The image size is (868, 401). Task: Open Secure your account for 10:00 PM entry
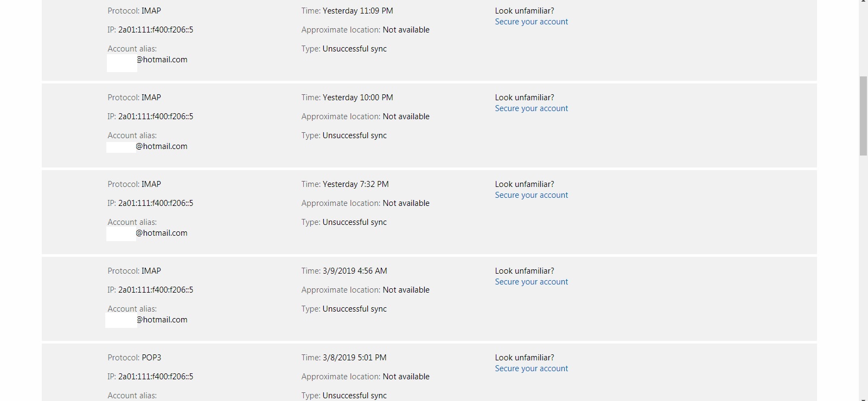click(x=531, y=108)
